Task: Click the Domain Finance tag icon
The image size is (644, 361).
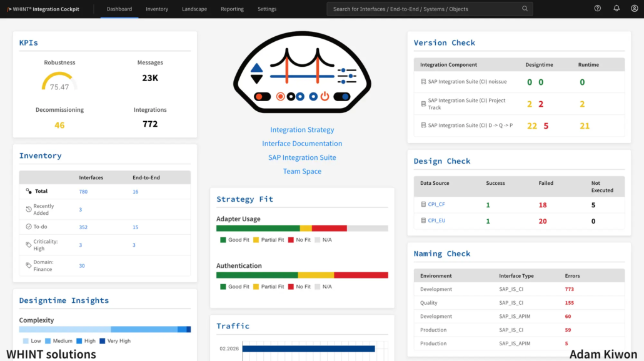Action: tap(29, 265)
